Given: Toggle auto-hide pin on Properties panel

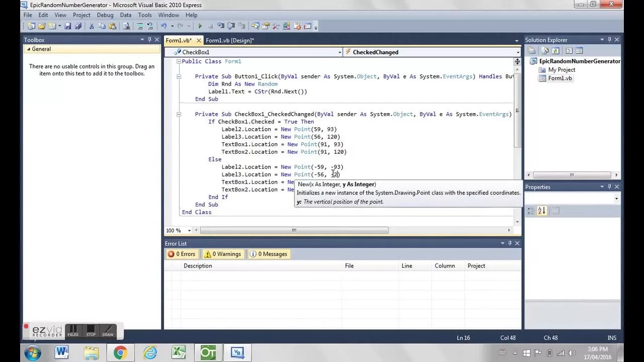Looking at the screenshot, I should coord(609,187).
